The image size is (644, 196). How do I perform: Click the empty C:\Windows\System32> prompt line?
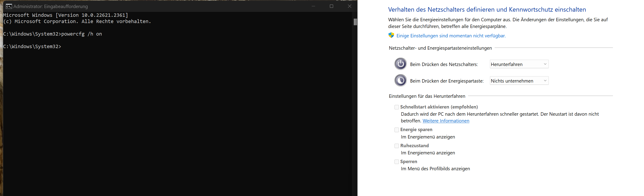click(x=32, y=47)
